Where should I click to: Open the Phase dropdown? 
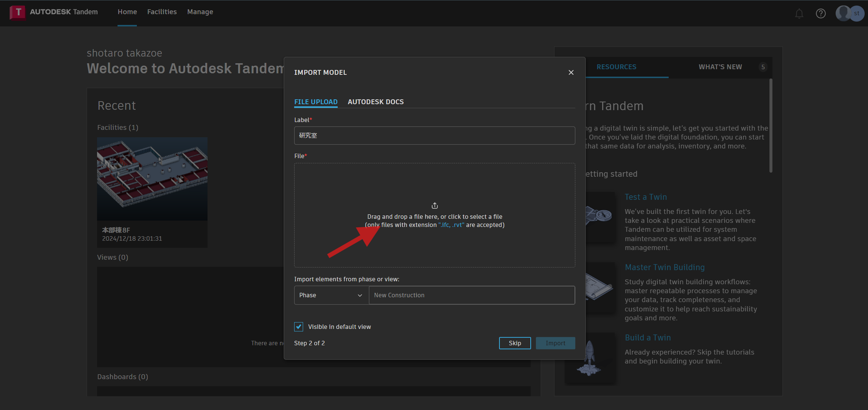tap(331, 295)
